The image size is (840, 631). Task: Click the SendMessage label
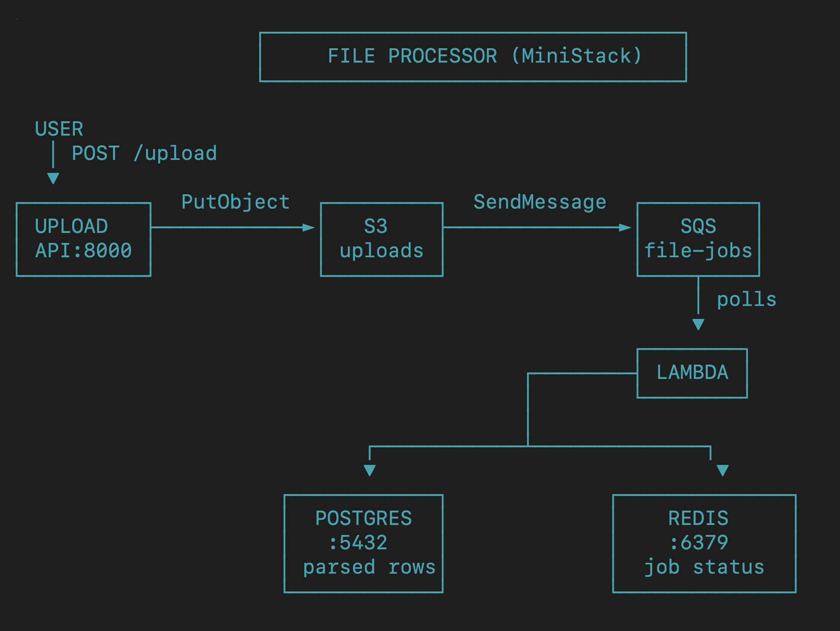tap(540, 202)
